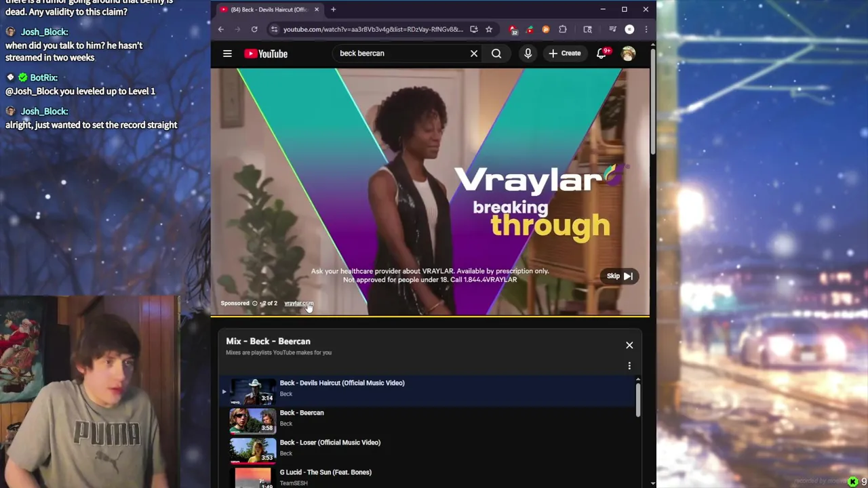Open the red extension with 32 badge

coord(513,29)
